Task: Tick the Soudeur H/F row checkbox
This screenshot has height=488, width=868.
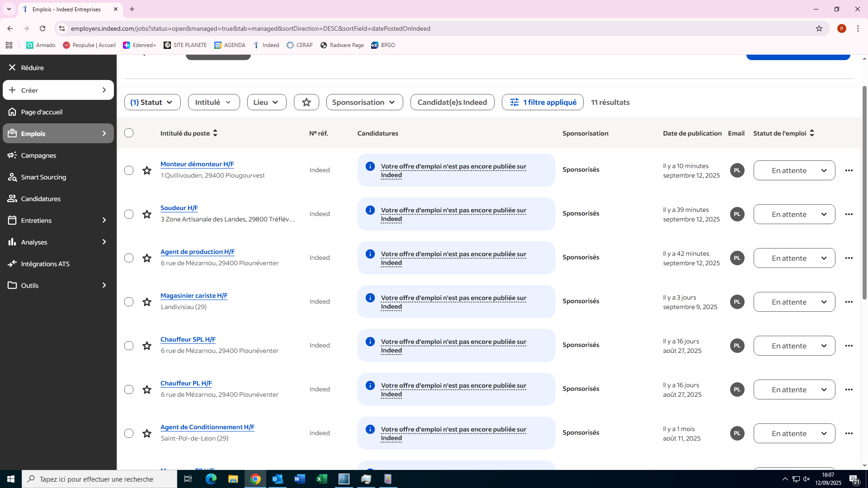Action: (129, 214)
